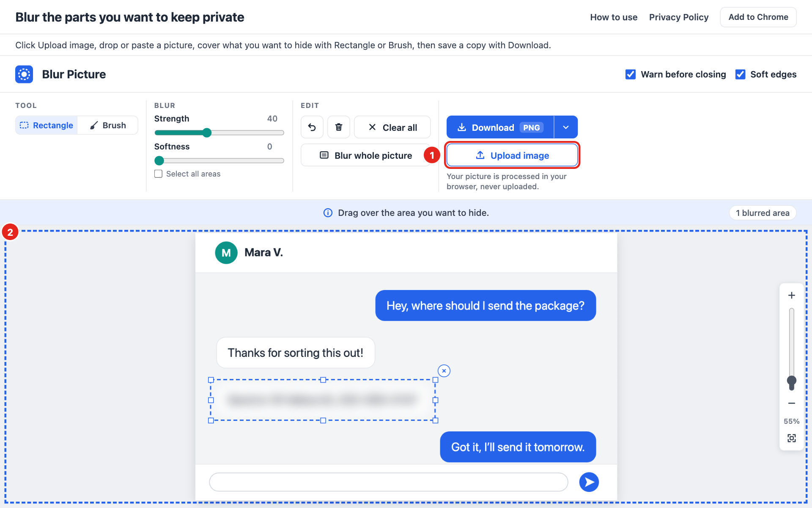Click the info icon beside drag hint
Viewport: 812px width, 508px height.
point(328,213)
